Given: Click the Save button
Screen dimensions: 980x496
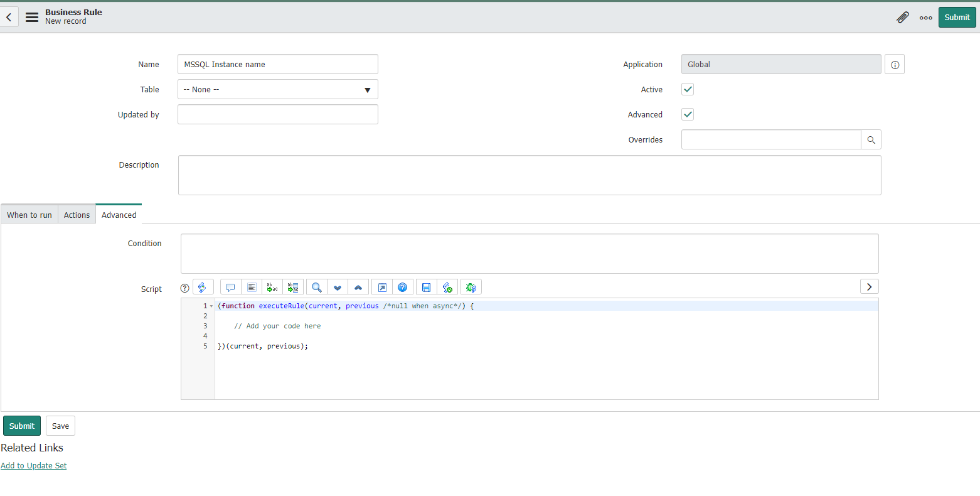Looking at the screenshot, I should [60, 426].
